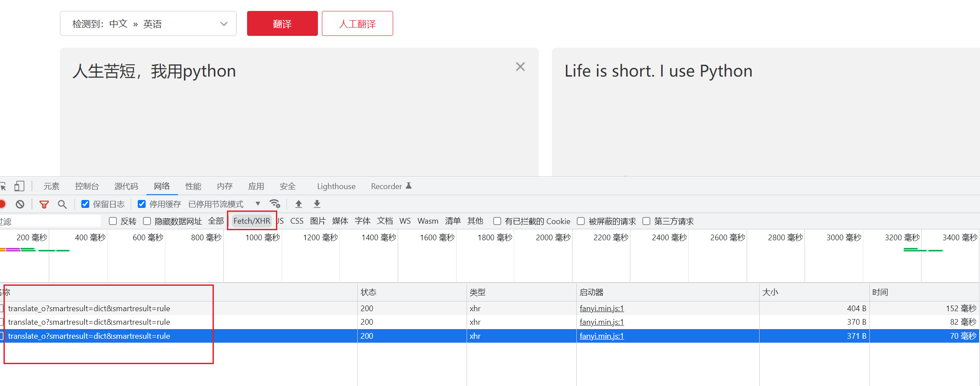Select 媒体 media filter type
This screenshot has width=980, height=386.
(340, 221)
